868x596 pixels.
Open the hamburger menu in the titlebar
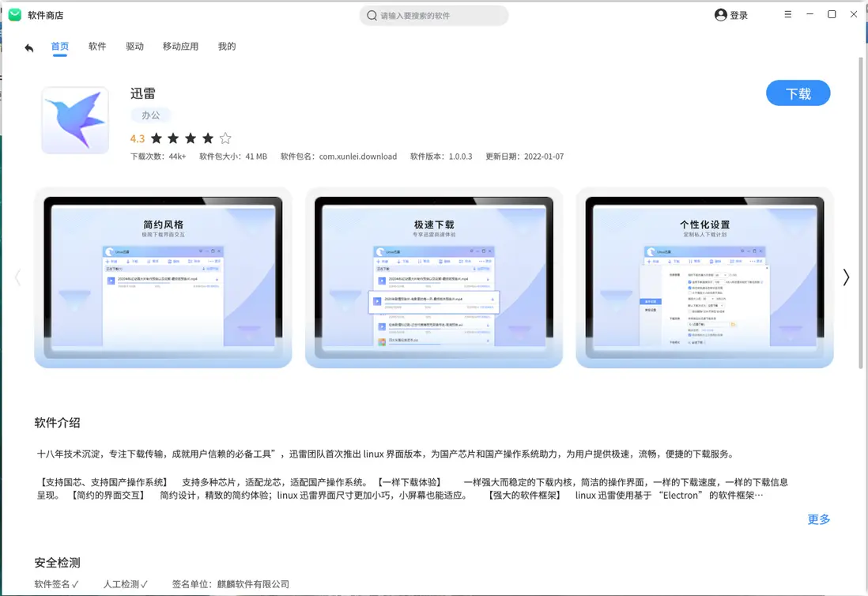(787, 13)
